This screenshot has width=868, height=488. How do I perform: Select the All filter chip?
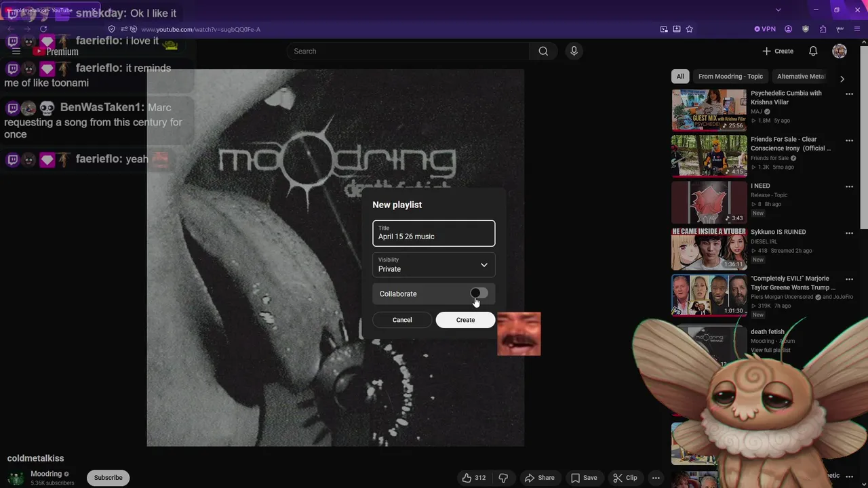(x=680, y=77)
